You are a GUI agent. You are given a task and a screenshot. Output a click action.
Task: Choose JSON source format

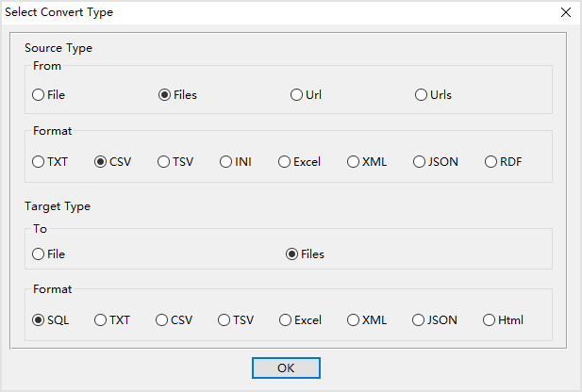pyautogui.click(x=419, y=161)
